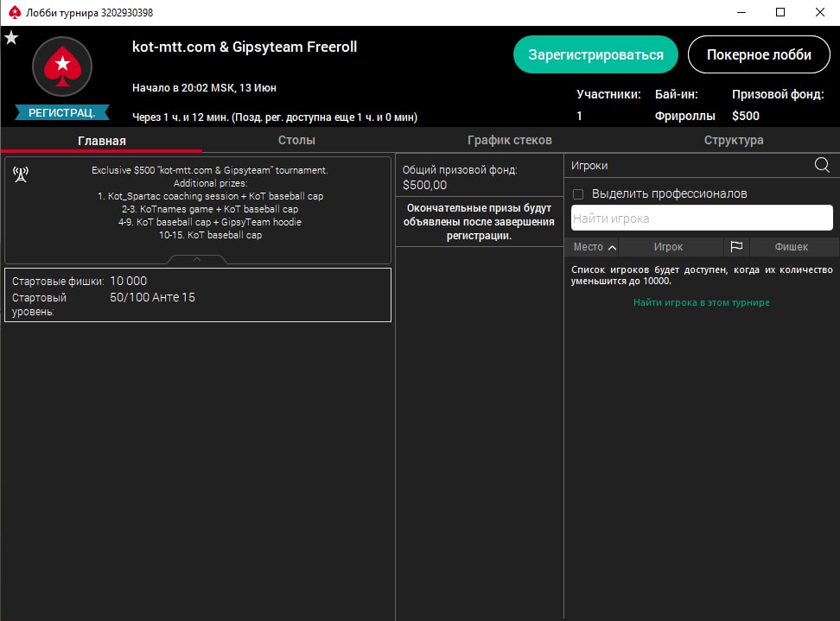
Task: Click the Фрироллы buy-in value
Action: 684,117
